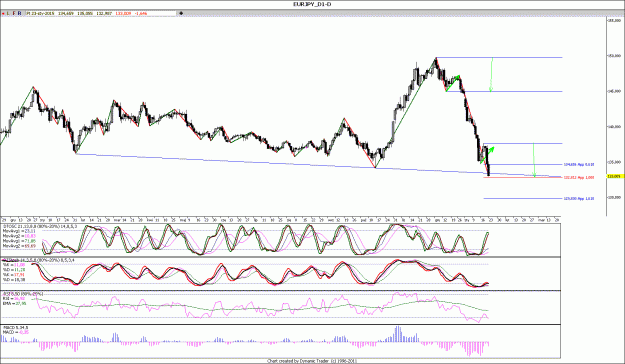The image size is (625, 364).
Task: Click the 'RSI =' value in the RSI panel
Action: (14, 298)
